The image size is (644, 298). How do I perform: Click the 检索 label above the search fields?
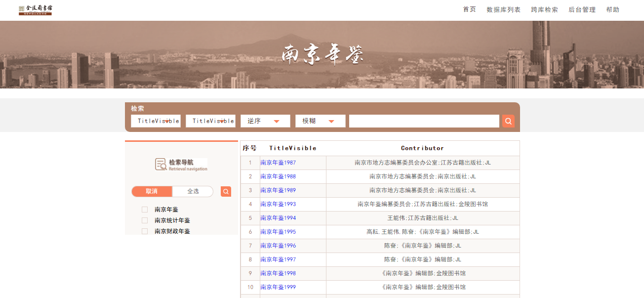[x=138, y=109]
